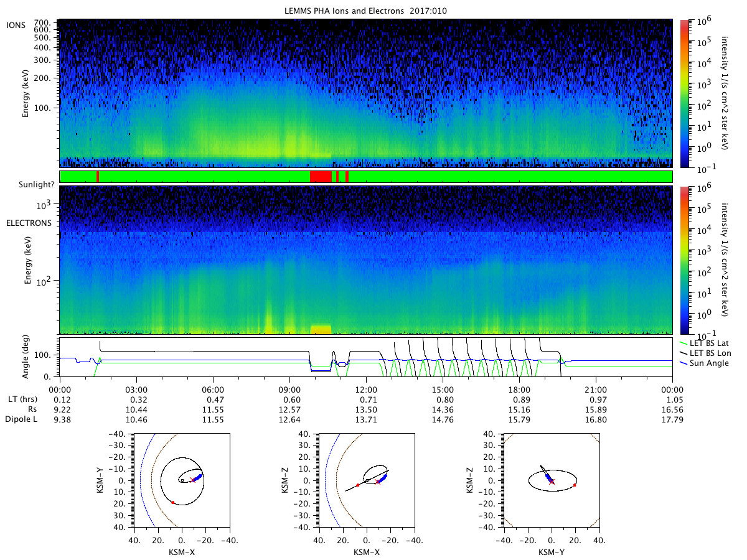Click the electrons panel Energy (keV) axis label
This screenshot has width=747, height=560.
pyautogui.click(x=27, y=260)
